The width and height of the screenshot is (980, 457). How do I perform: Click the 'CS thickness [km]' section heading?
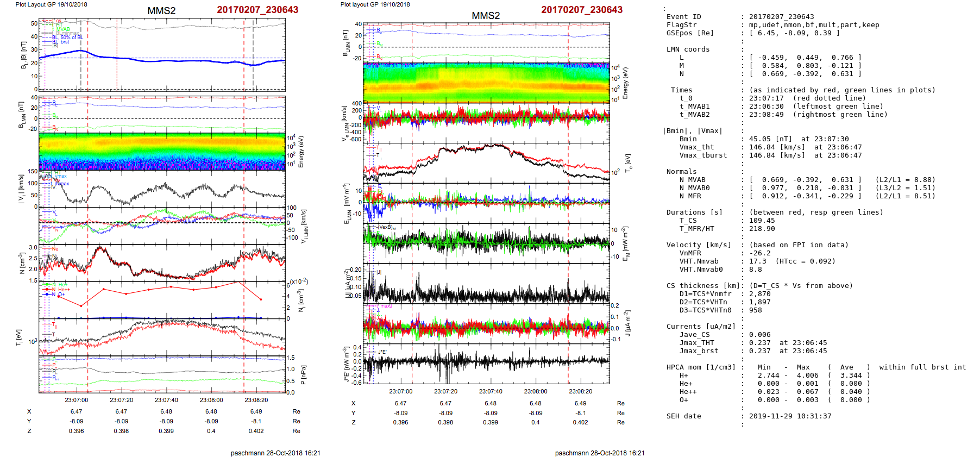[703, 286]
